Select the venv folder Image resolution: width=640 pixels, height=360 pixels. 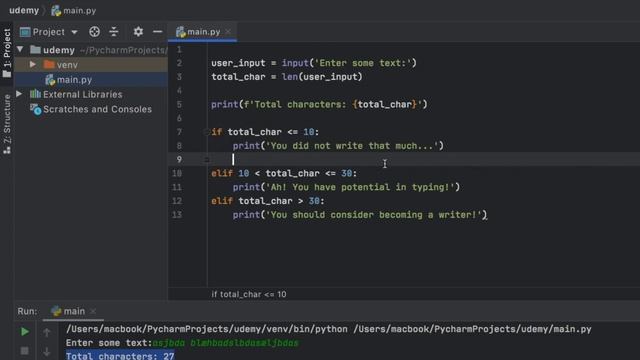tap(67, 65)
